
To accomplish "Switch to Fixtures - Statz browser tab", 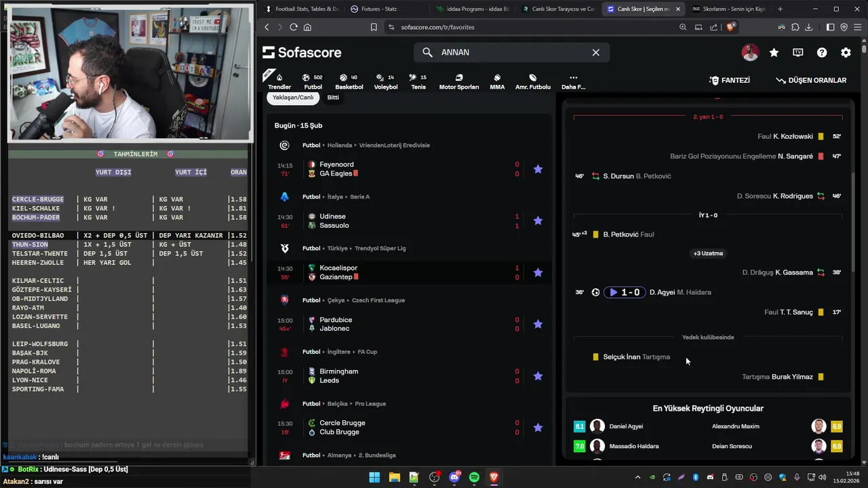I will click(387, 9).
